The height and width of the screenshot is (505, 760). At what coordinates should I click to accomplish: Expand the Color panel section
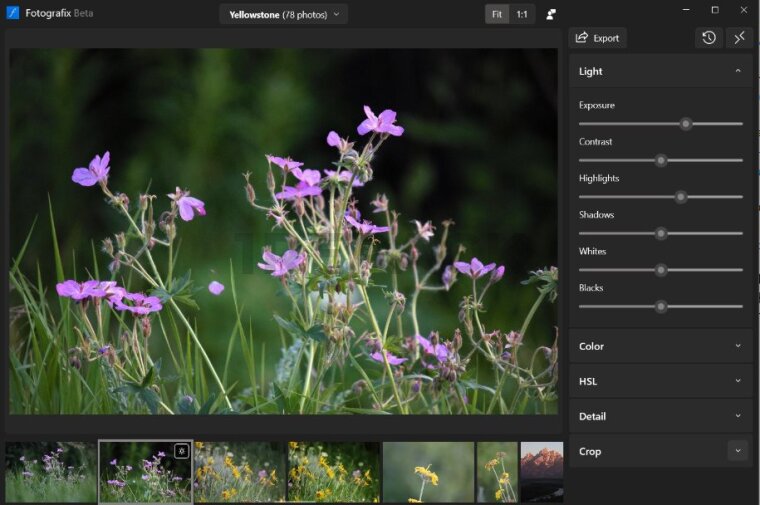click(738, 346)
